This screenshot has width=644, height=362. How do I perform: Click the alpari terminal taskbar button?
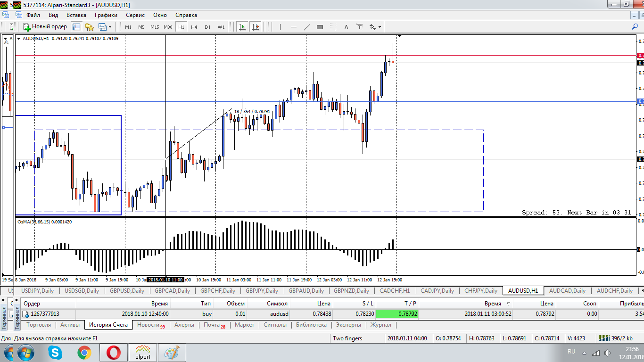tap(143, 353)
